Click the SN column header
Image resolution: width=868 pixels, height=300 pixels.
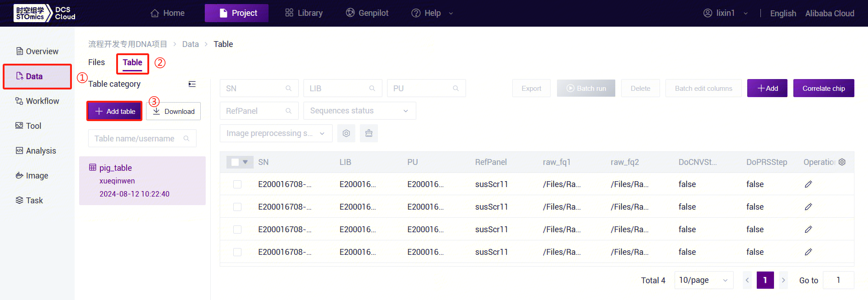[264, 162]
